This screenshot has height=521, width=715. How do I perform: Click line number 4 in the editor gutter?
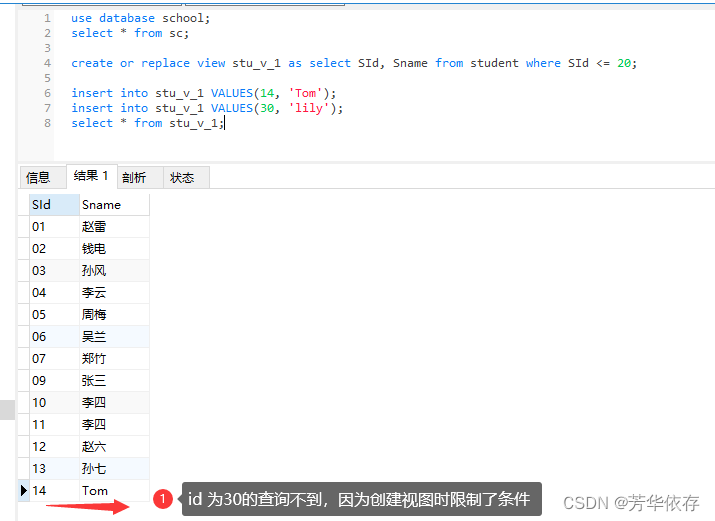[x=47, y=63]
